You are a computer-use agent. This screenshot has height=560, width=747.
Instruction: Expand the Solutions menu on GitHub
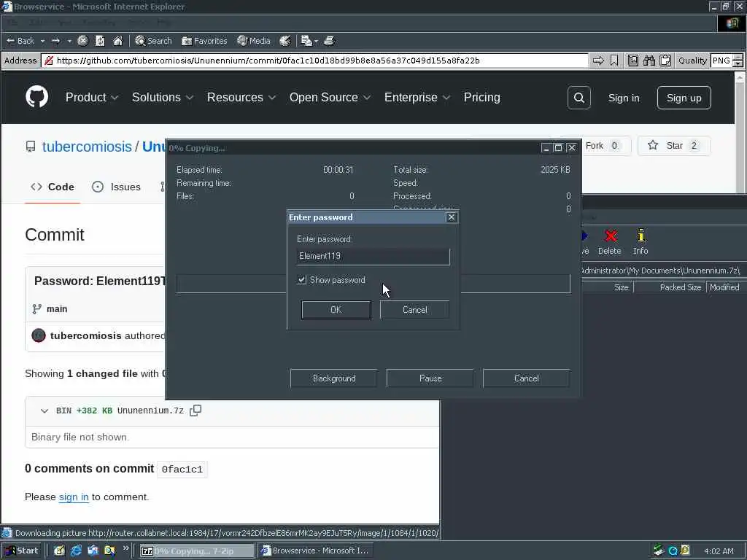coord(163,97)
